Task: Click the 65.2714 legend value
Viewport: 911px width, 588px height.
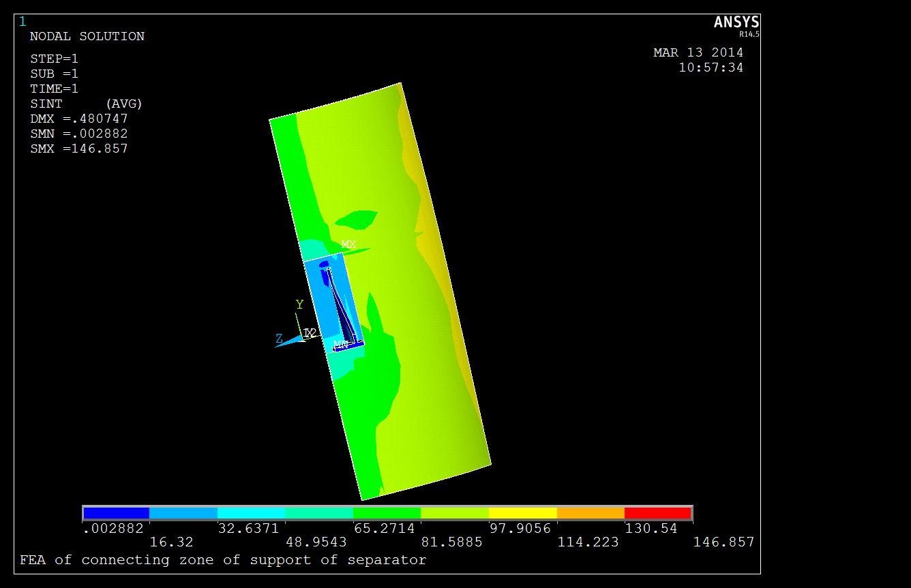Action: [x=384, y=529]
